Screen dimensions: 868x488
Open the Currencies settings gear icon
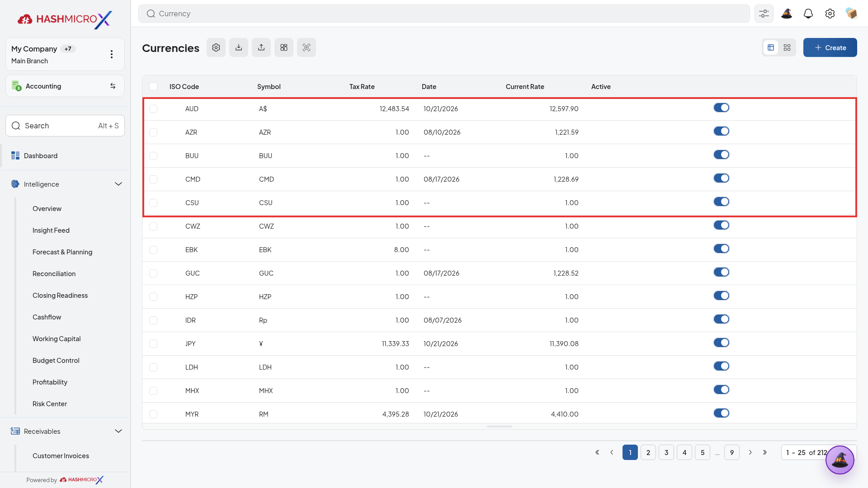(x=216, y=47)
